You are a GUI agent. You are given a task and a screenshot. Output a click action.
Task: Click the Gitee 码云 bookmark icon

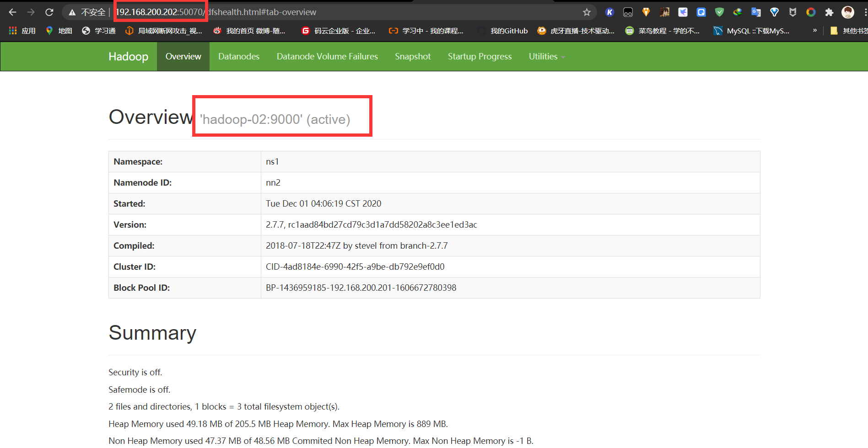pos(305,30)
